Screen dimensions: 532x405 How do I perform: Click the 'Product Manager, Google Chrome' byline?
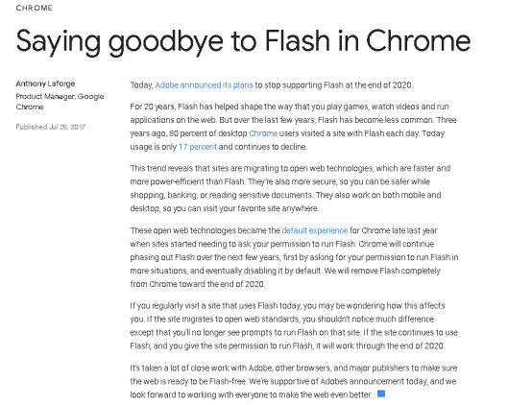(60, 102)
